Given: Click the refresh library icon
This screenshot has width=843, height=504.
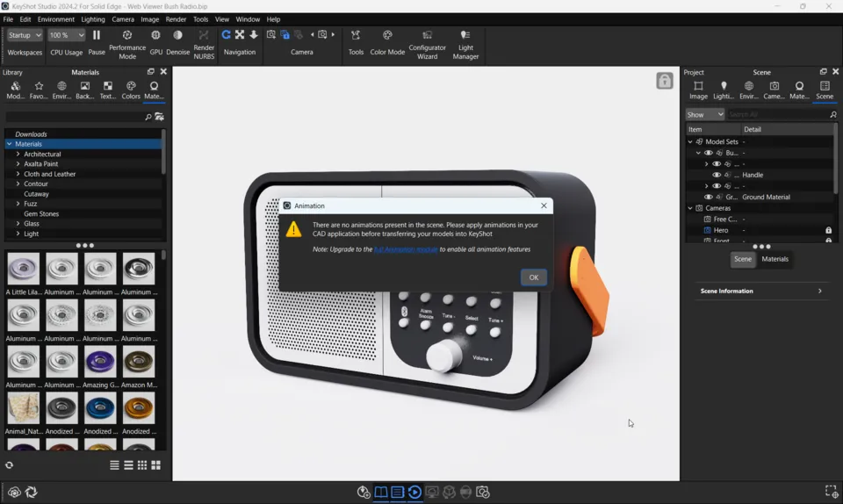Looking at the screenshot, I should tap(9, 465).
